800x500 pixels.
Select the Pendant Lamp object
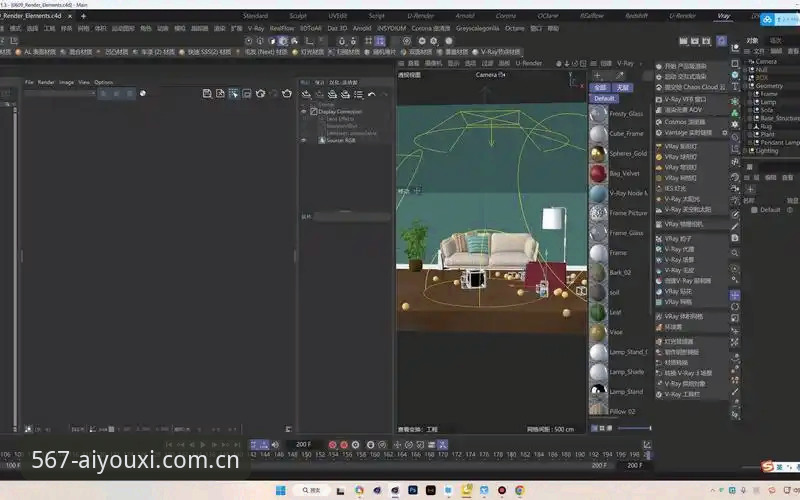[780, 143]
